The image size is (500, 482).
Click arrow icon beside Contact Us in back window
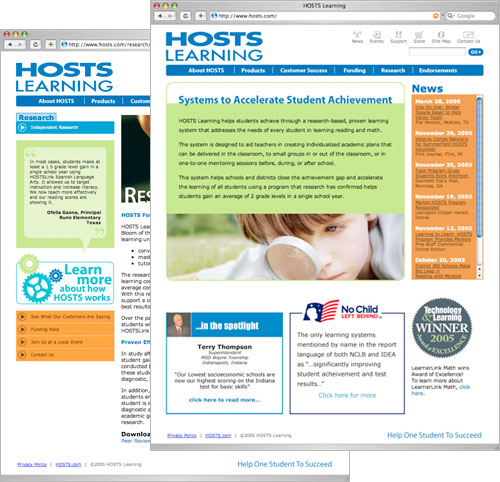point(22,354)
